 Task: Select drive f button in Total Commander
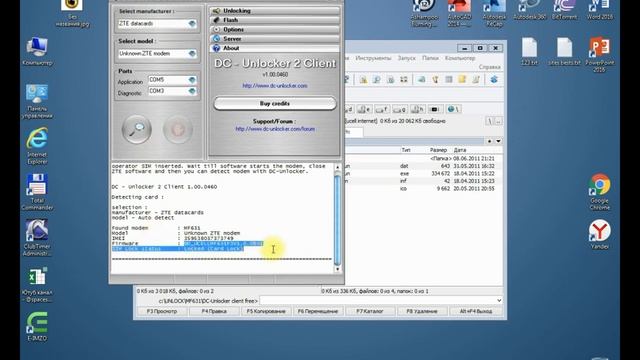[382, 109]
